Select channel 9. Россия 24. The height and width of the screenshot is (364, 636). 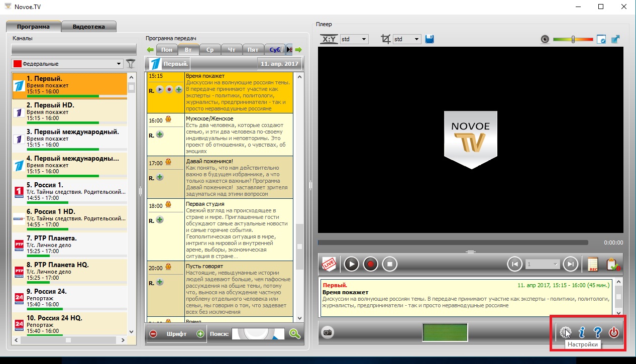[70, 298]
